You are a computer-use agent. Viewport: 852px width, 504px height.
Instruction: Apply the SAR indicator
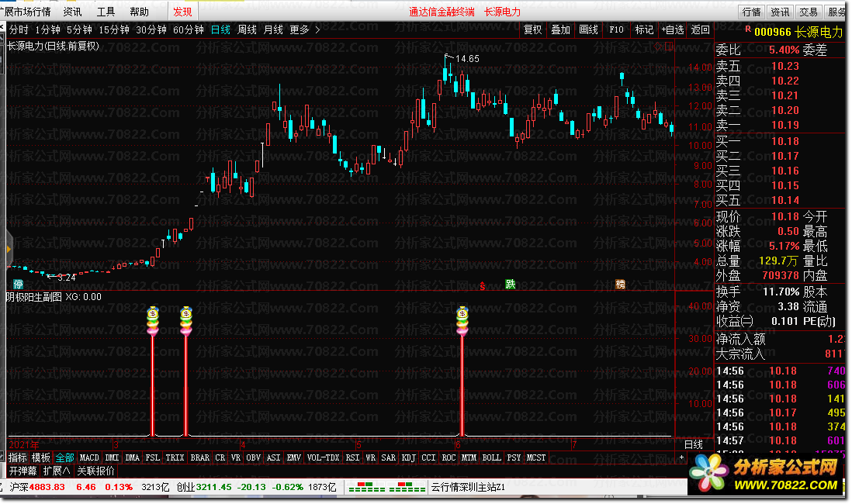coord(389,457)
